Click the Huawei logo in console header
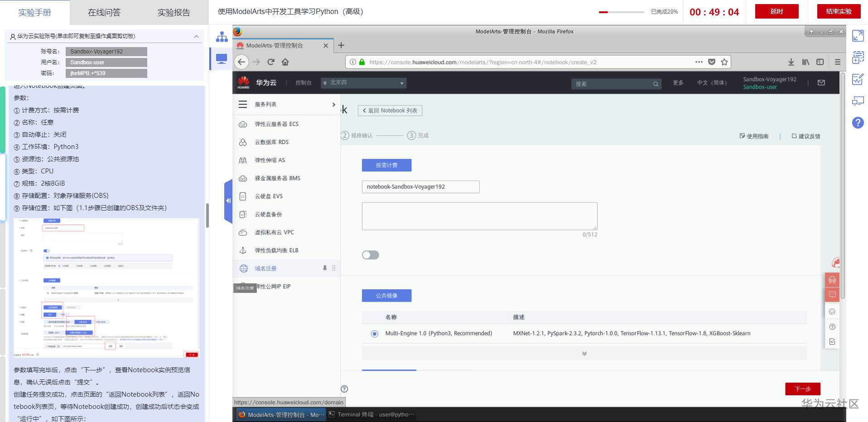Image resolution: width=868 pixels, height=422 pixels. tap(243, 82)
